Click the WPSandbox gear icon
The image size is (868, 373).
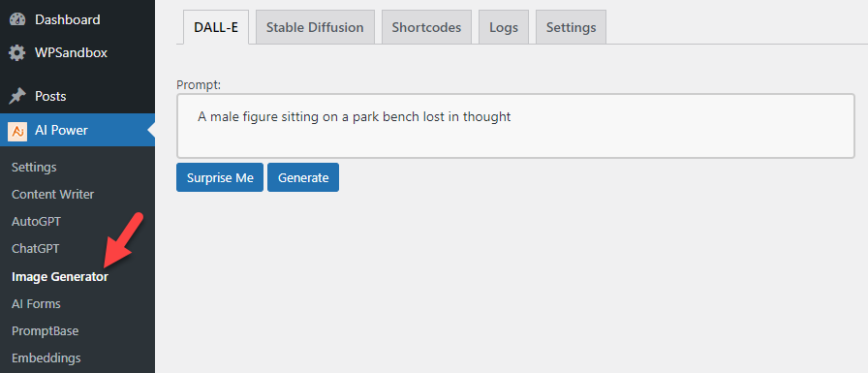click(17, 53)
